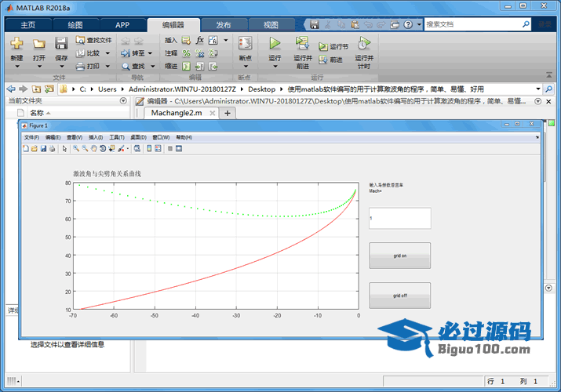
Task: Click the Print (打印) icon in ribbon
Action: (80, 66)
